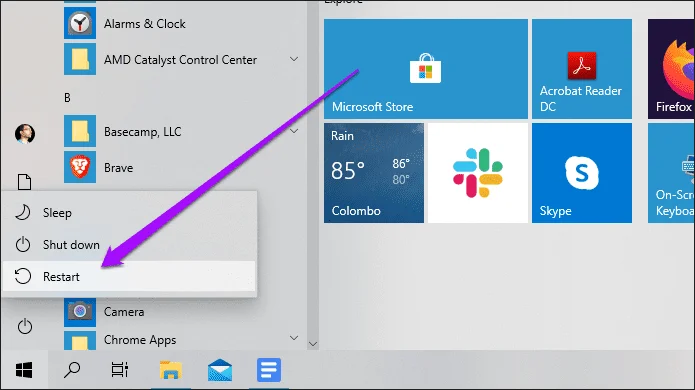Open the Chrome Apps folder icon
This screenshot has height=390, width=695.
[80, 340]
